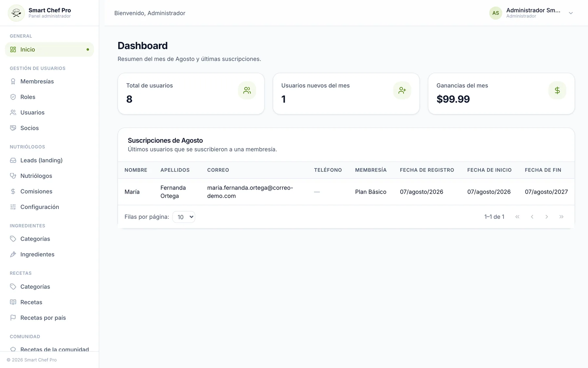Click the Plan Básico membership cell

pyautogui.click(x=371, y=192)
